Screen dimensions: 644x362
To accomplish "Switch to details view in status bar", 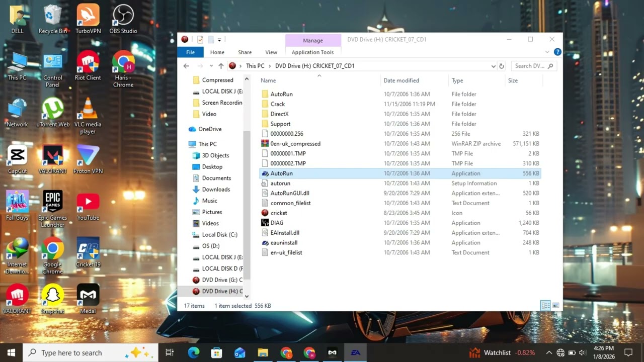I will click(545, 305).
